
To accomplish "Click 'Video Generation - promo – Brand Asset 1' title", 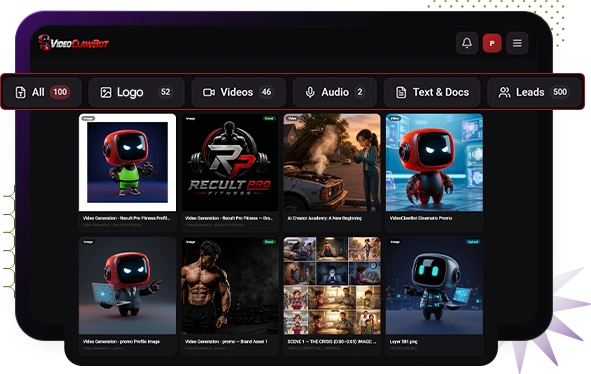I will [x=226, y=342].
